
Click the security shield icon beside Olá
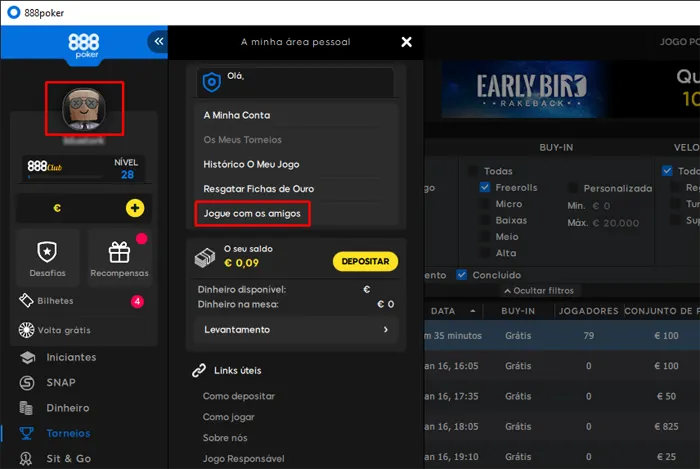point(212,82)
